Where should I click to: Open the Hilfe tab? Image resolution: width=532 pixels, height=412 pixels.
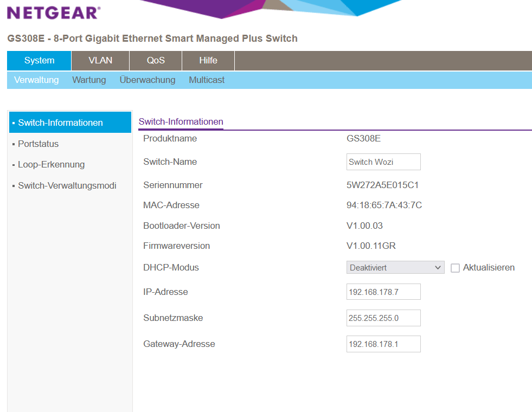(x=208, y=60)
